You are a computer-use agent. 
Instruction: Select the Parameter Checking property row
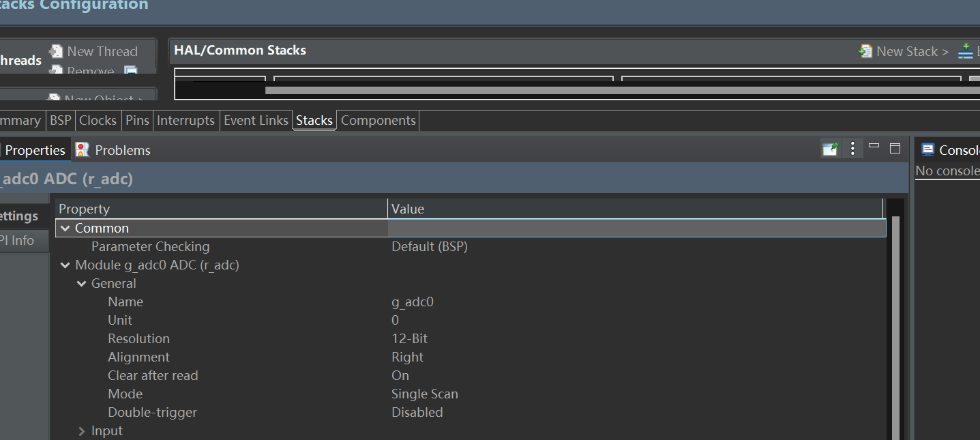click(471, 247)
